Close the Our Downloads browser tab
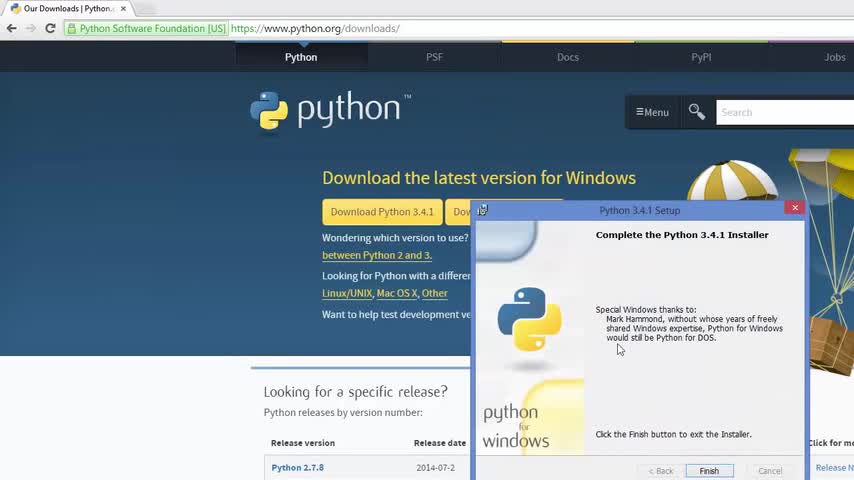This screenshot has width=854, height=480. click(123, 9)
